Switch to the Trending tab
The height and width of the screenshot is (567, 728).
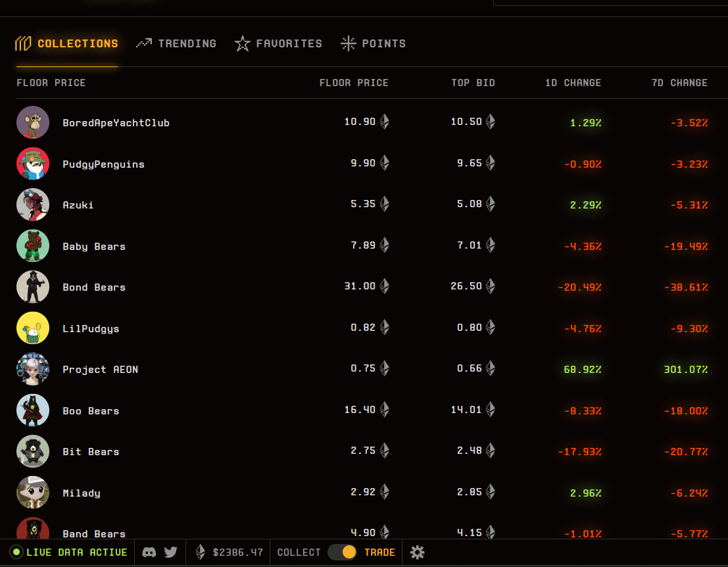pos(176,43)
